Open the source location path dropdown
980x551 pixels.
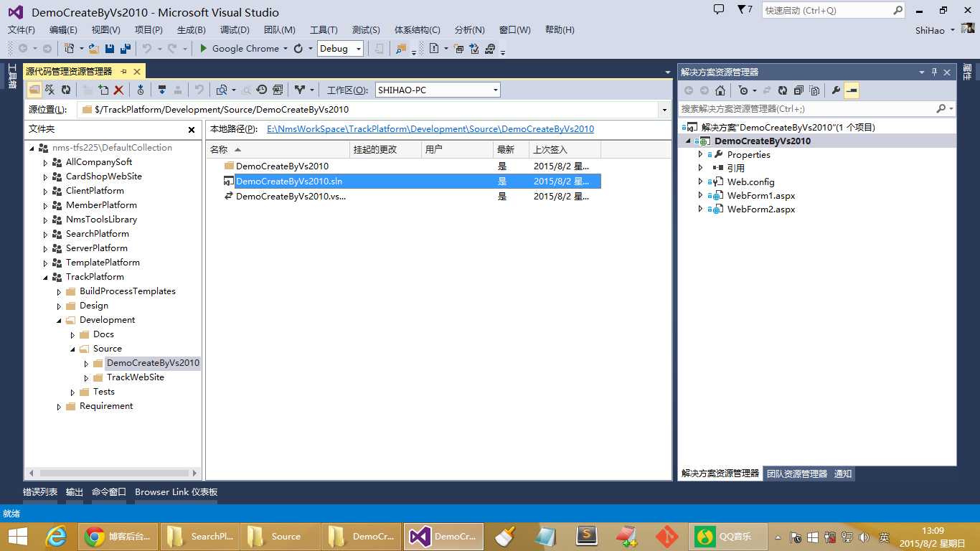coord(664,110)
